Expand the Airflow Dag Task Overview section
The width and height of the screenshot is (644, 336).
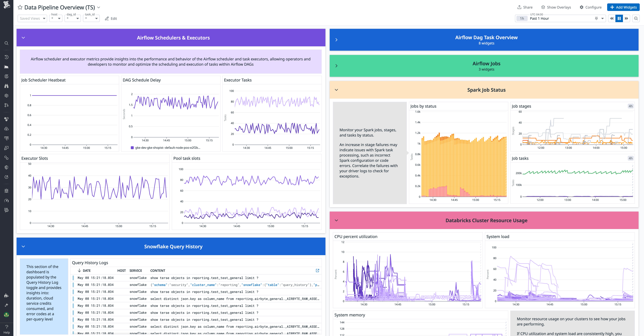pos(336,40)
